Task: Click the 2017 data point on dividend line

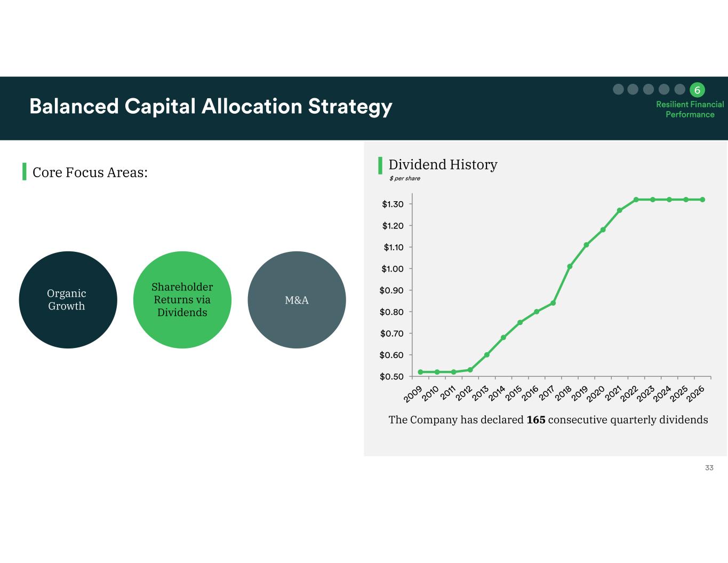Action: point(553,303)
